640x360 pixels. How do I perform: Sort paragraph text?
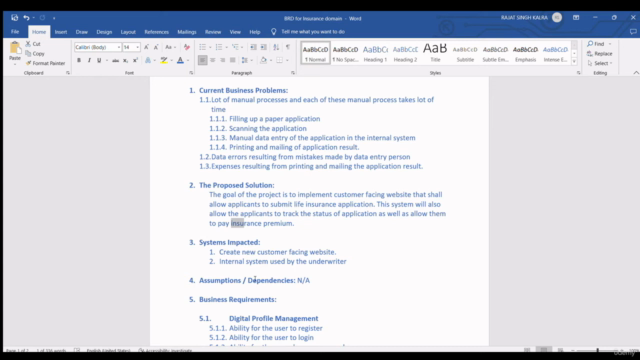tap(276, 47)
